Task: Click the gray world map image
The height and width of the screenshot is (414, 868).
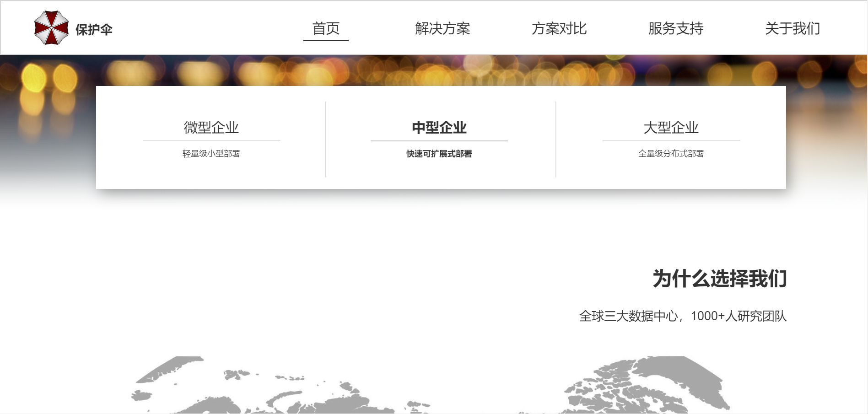Action: [430, 385]
